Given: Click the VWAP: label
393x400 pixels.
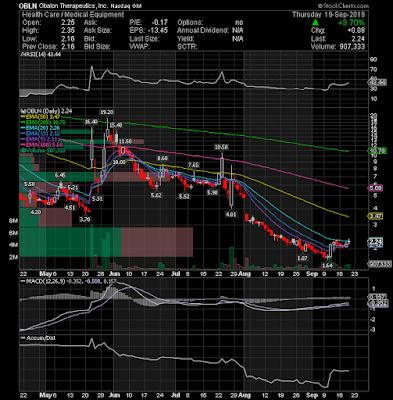Looking at the screenshot, I should click(x=140, y=47).
